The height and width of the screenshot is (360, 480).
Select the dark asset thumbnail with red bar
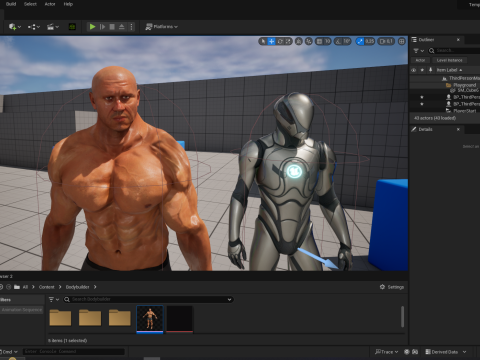[x=179, y=319]
